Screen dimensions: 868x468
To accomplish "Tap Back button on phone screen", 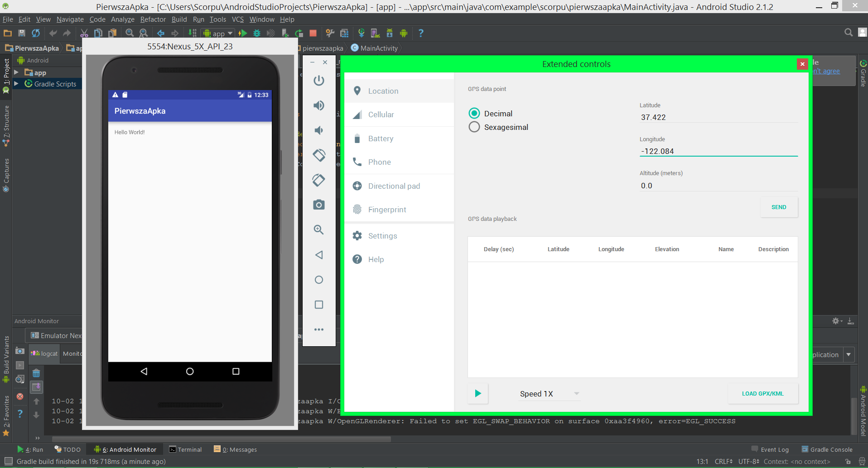I will [x=144, y=371].
